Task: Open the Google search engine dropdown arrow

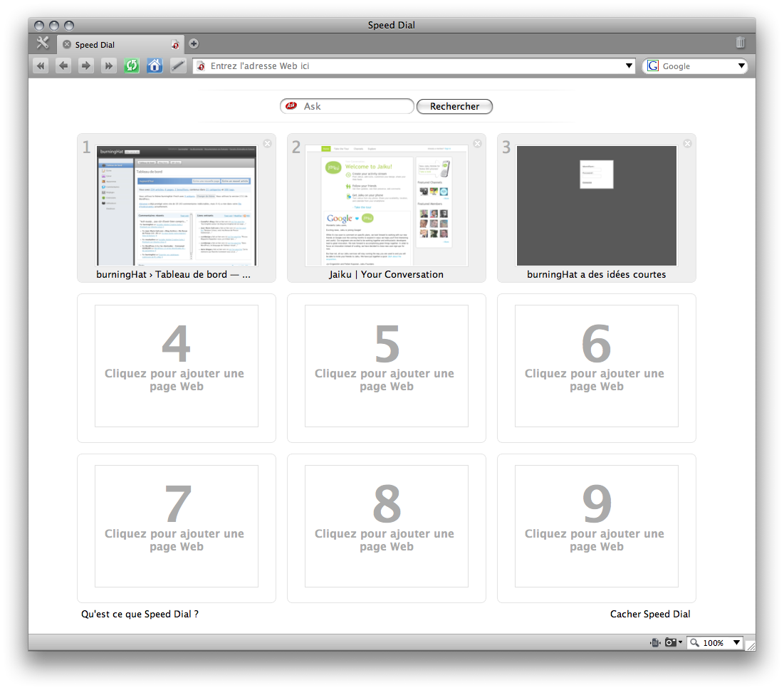Action: (741, 66)
